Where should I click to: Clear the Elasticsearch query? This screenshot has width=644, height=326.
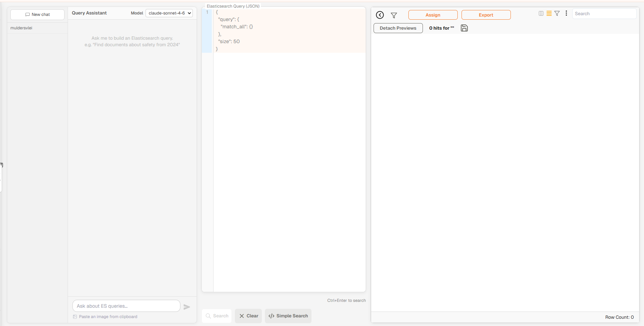pos(248,316)
